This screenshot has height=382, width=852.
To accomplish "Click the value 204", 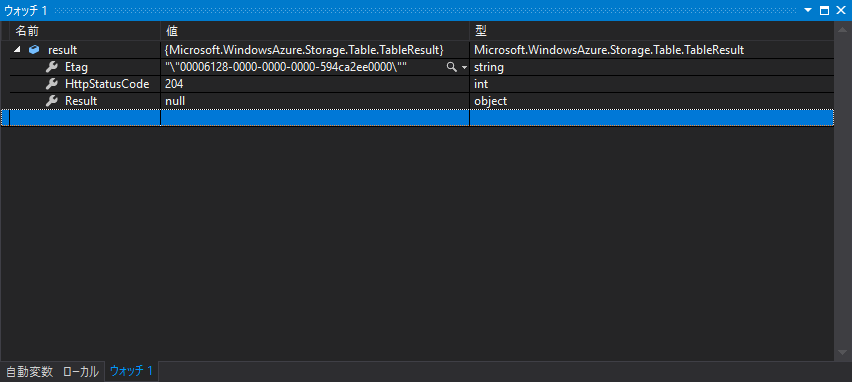I will point(174,84).
